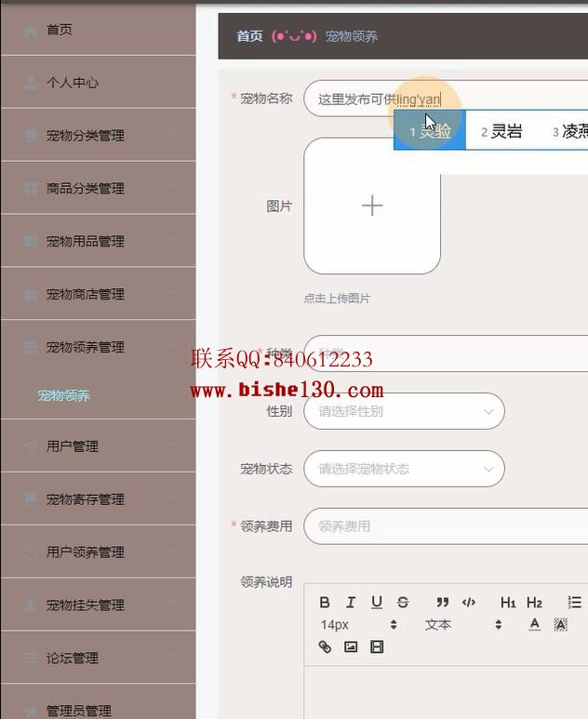
Task: Click the plus box to upload picture
Action: (372, 206)
